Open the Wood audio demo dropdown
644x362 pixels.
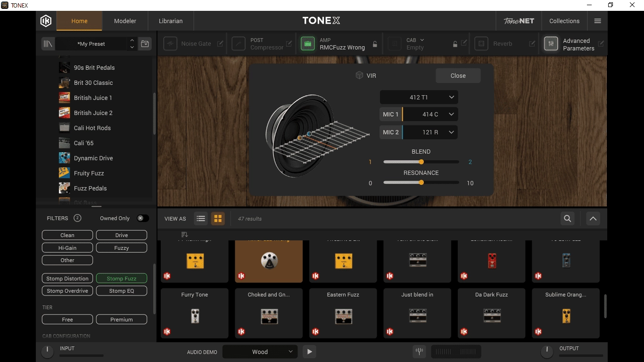click(260, 352)
